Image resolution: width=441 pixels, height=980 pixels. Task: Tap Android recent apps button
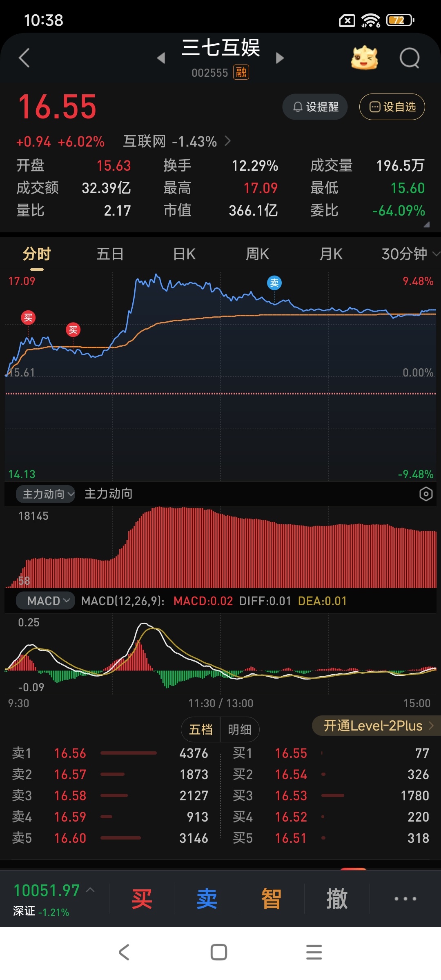(x=314, y=952)
